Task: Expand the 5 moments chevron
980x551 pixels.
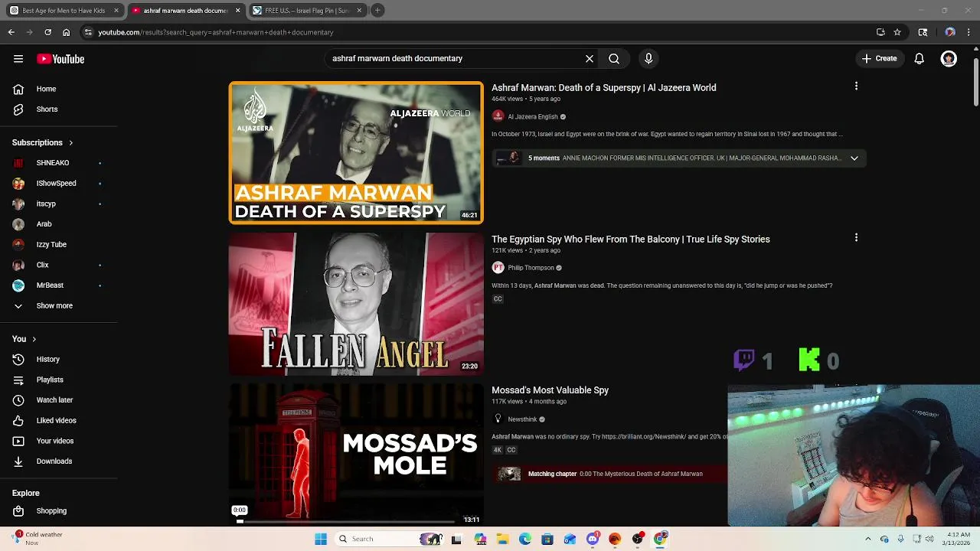Action: 854,158
